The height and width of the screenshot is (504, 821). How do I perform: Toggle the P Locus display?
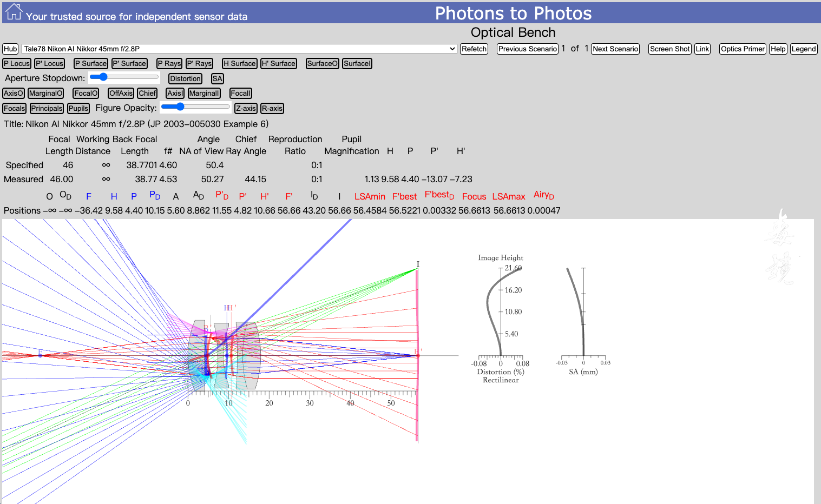coord(17,63)
